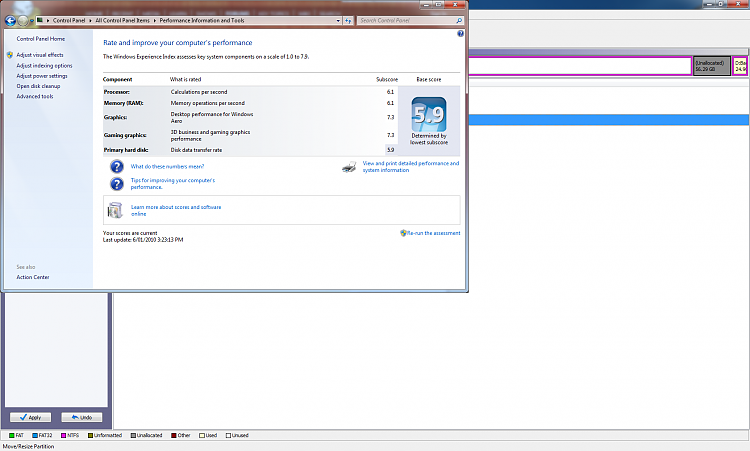Screen dimensions: 750x451
Task: Click Undo in partition manager window
Action: pos(81,418)
